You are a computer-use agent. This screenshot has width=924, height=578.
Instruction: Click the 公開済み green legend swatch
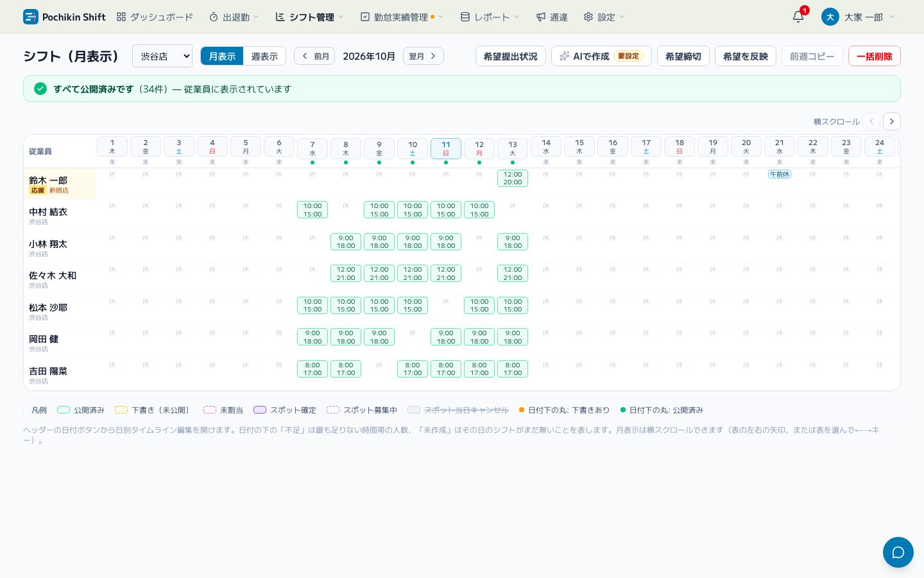(64, 410)
